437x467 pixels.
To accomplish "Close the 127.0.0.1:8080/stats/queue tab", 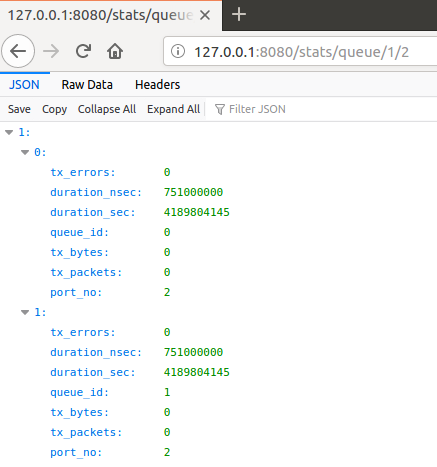I will 205,15.
